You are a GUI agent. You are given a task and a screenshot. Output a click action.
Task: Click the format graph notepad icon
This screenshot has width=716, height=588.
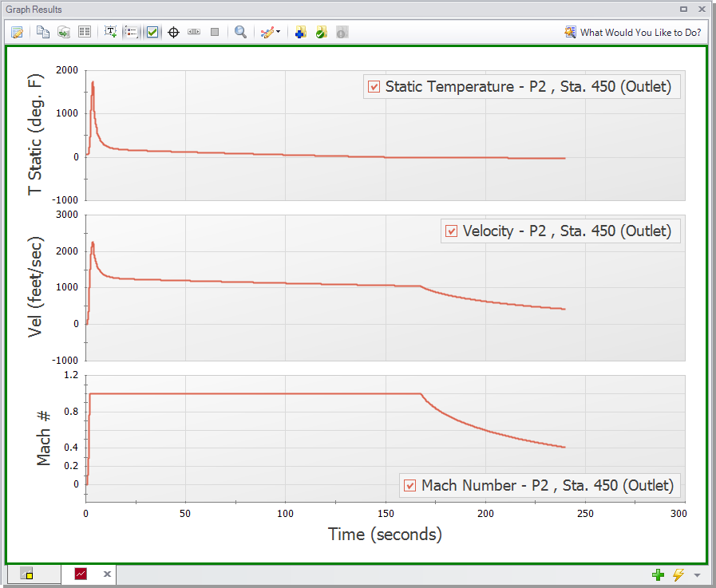coord(17,33)
